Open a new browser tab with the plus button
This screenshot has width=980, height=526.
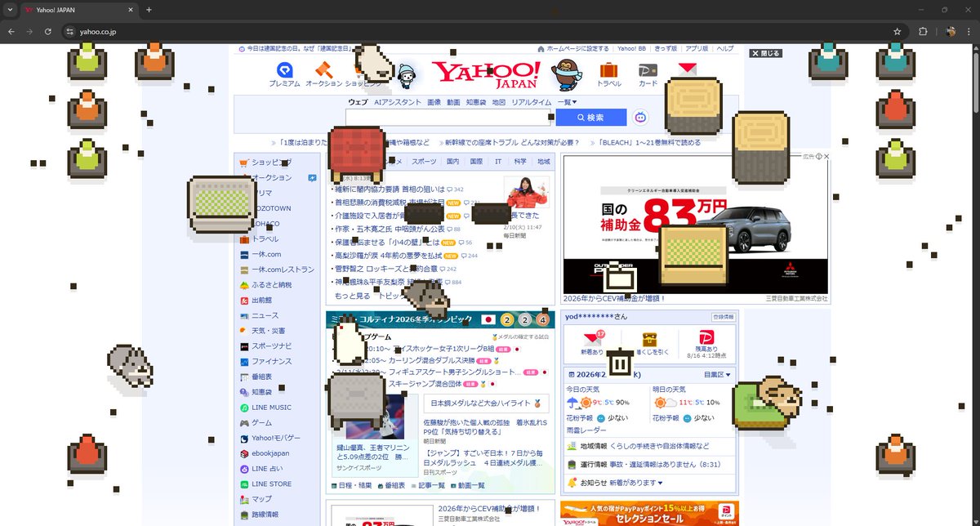149,10
